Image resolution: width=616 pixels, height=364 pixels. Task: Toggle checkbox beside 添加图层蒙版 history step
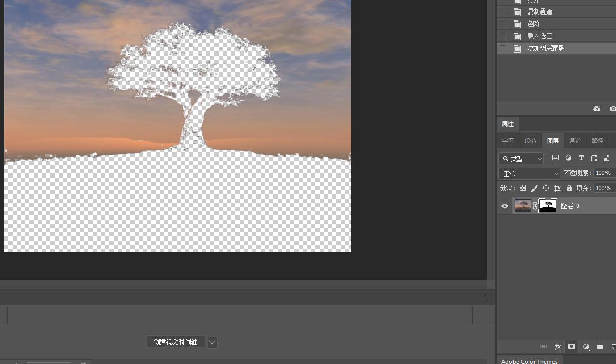(503, 48)
